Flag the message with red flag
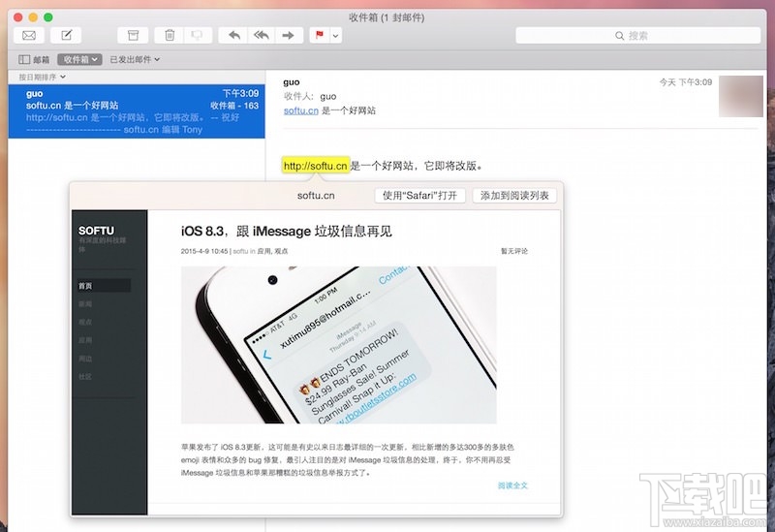This screenshot has height=532, width=775. coord(320,35)
